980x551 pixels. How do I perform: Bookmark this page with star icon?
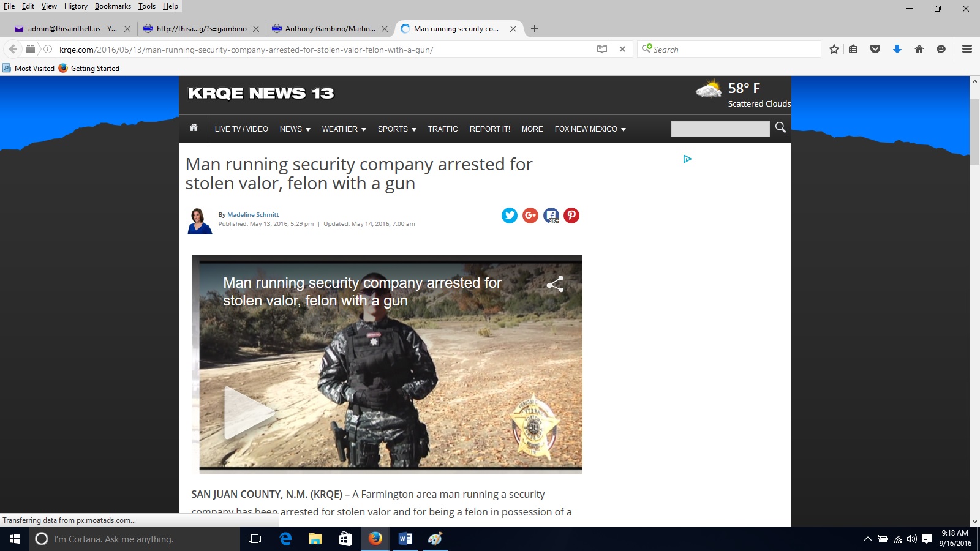834,50
